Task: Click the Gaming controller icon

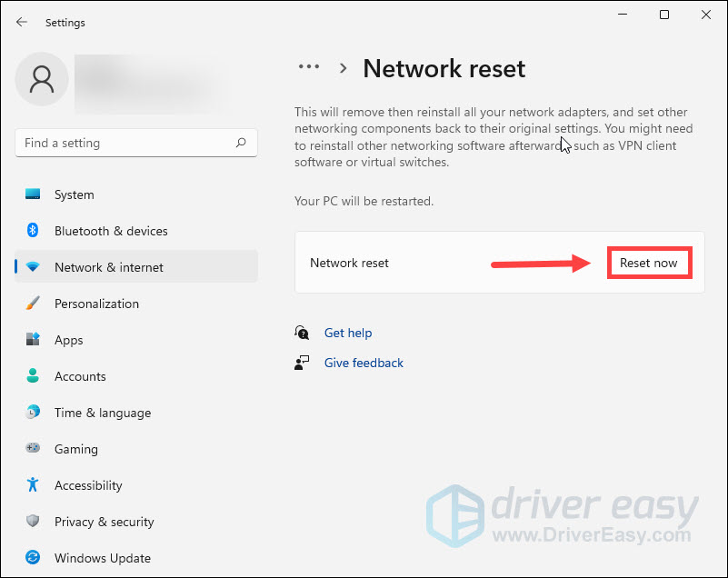Action: pyautogui.click(x=34, y=449)
